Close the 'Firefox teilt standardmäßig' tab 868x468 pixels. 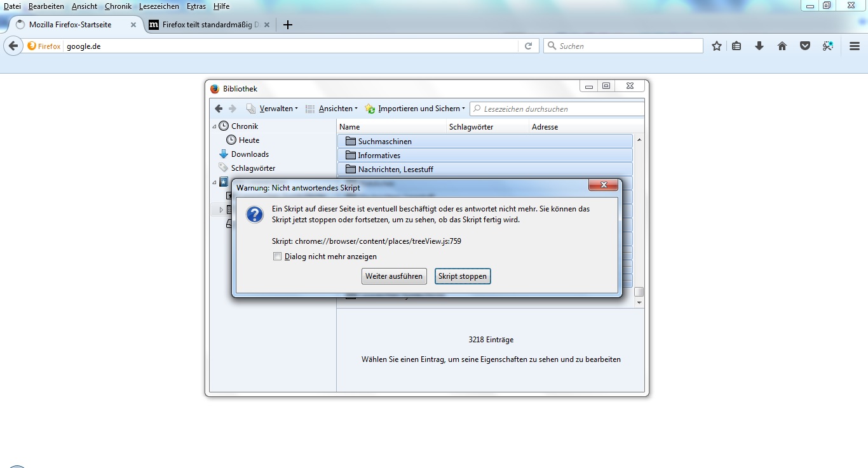click(267, 25)
